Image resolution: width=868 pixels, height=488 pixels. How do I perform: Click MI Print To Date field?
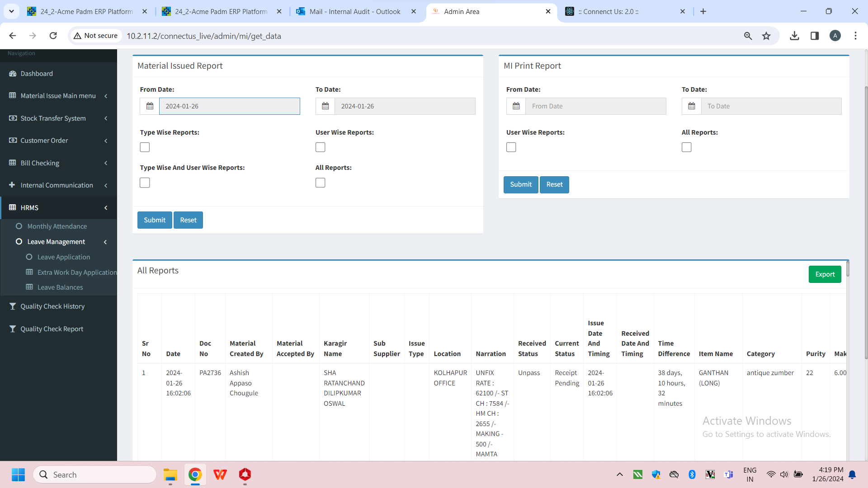coord(771,106)
